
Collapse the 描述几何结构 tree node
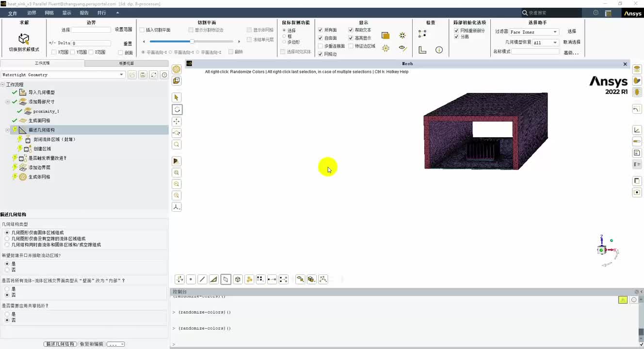[8, 130]
